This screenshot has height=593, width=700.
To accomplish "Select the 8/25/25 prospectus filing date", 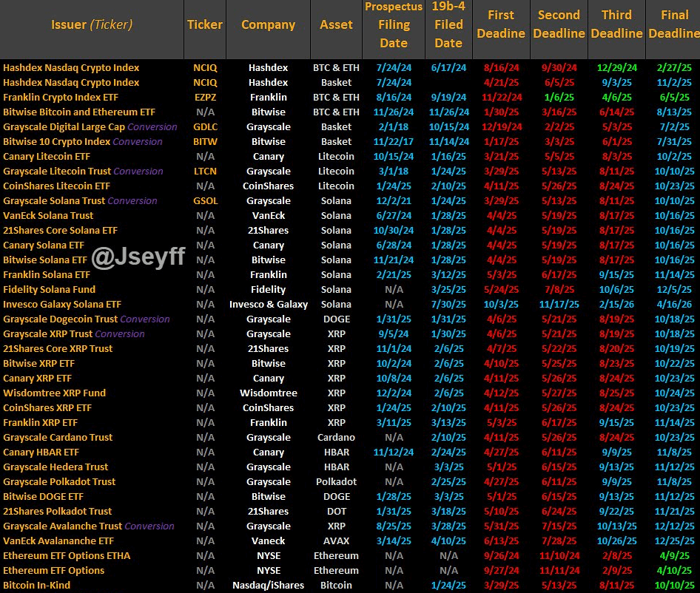I will pyautogui.click(x=394, y=526).
